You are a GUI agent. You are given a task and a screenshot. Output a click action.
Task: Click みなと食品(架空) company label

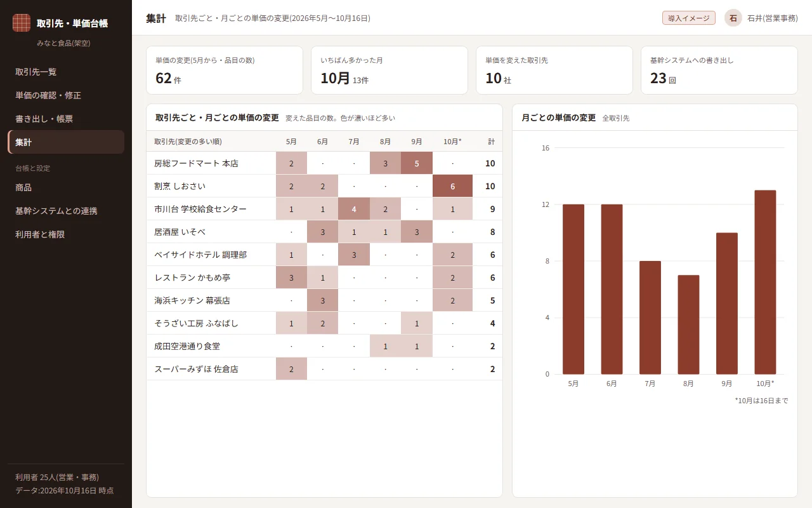63,43
